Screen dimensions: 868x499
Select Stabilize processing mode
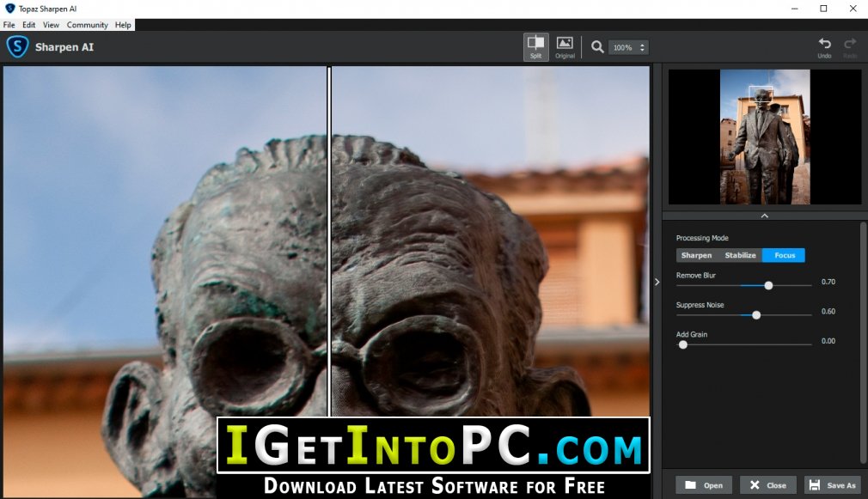(x=740, y=255)
